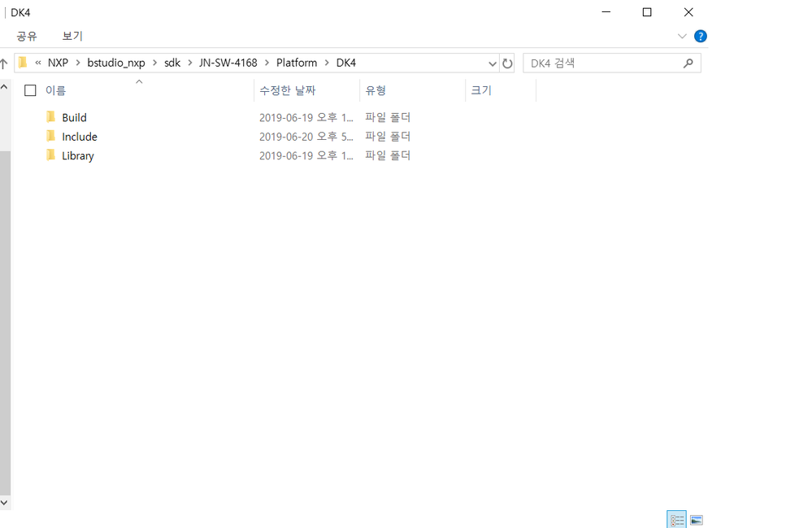Open Help with the blue question icon

(700, 37)
